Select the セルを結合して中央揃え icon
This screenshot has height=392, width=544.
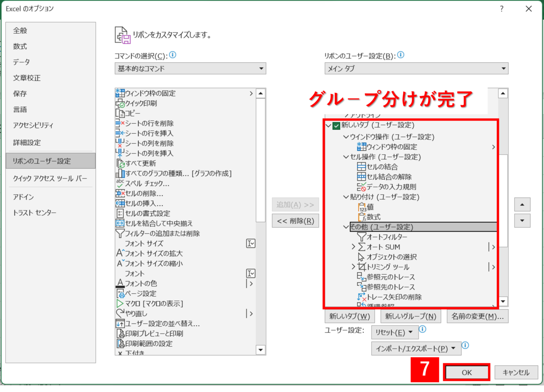click(x=120, y=224)
